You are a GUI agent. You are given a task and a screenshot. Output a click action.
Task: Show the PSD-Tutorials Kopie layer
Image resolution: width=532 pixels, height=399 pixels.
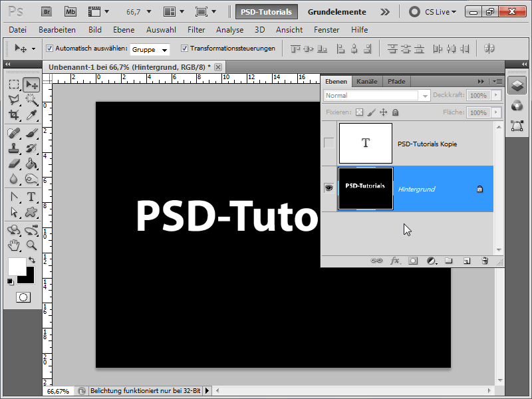[329, 143]
